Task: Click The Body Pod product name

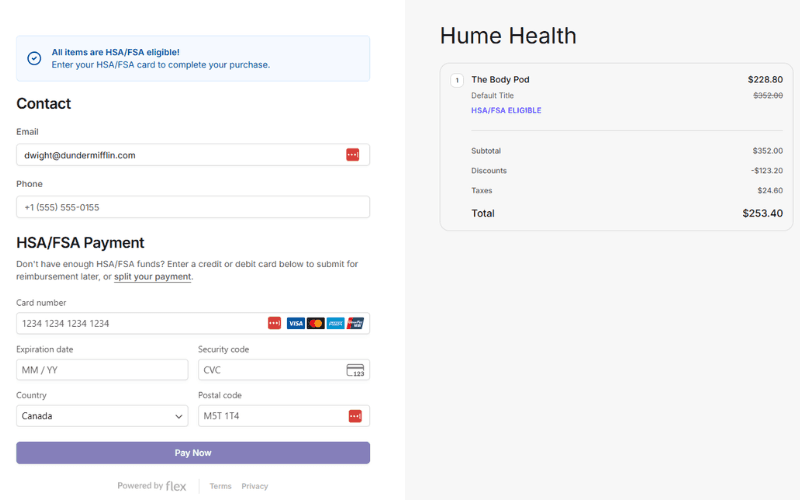Action: tap(500, 80)
